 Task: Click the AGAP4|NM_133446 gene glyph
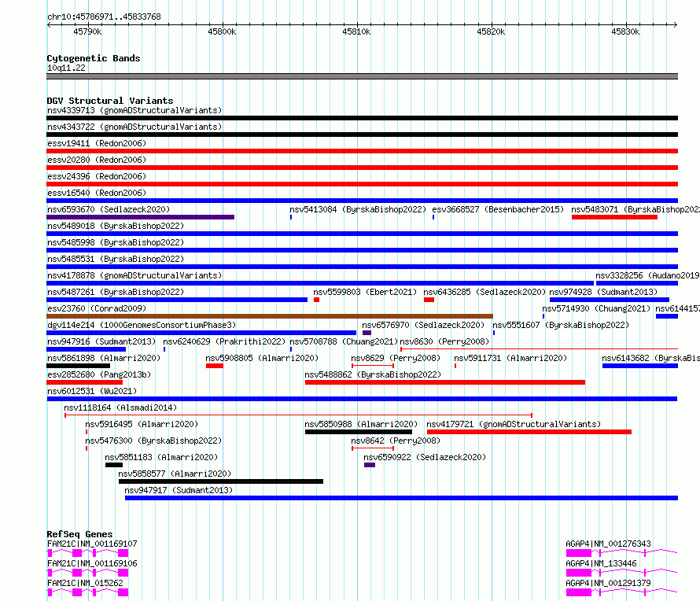click(622, 573)
